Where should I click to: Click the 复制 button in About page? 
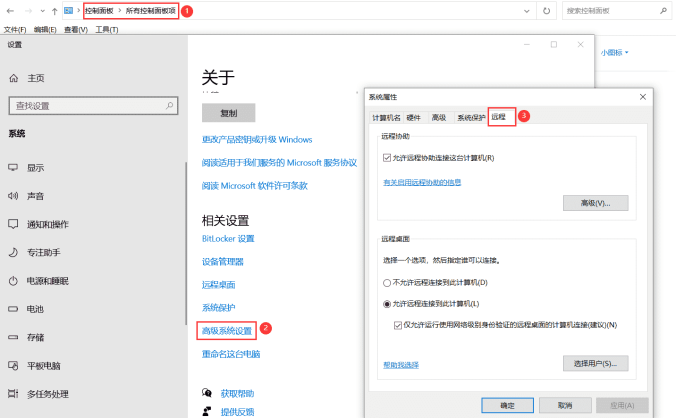(x=228, y=113)
